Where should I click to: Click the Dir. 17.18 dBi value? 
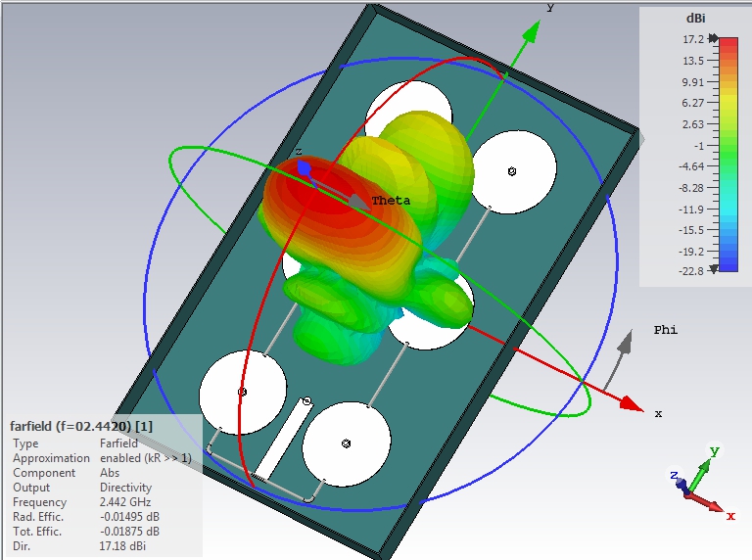click(x=122, y=546)
